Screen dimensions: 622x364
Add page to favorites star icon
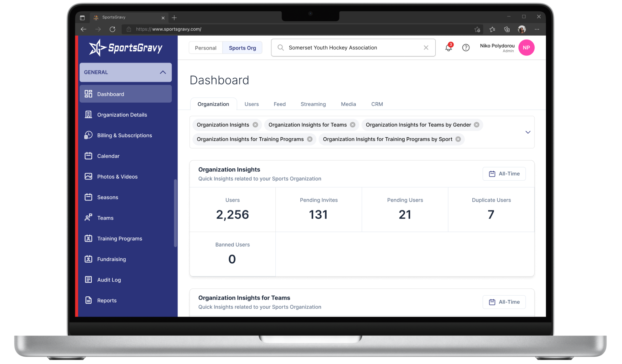(x=477, y=29)
